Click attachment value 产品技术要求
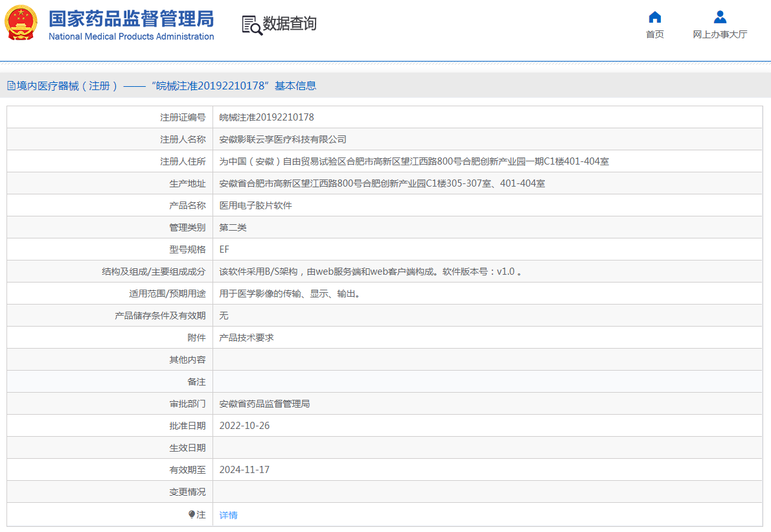The image size is (771, 532). point(246,338)
